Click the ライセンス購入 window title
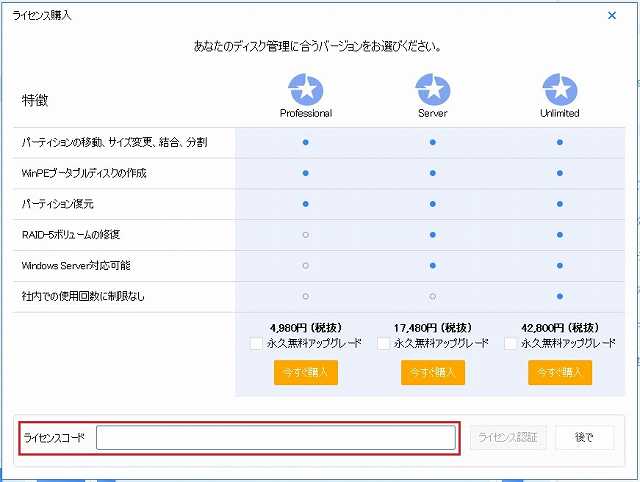 (42, 16)
